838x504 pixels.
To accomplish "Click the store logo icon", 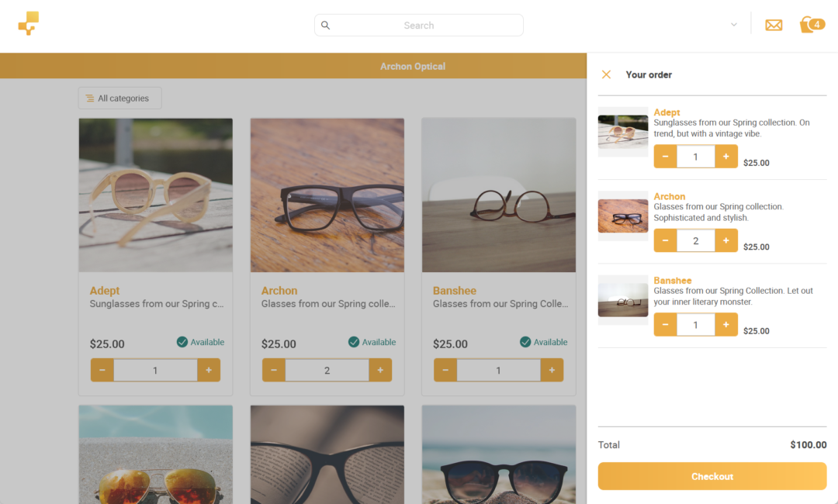I will click(x=28, y=24).
